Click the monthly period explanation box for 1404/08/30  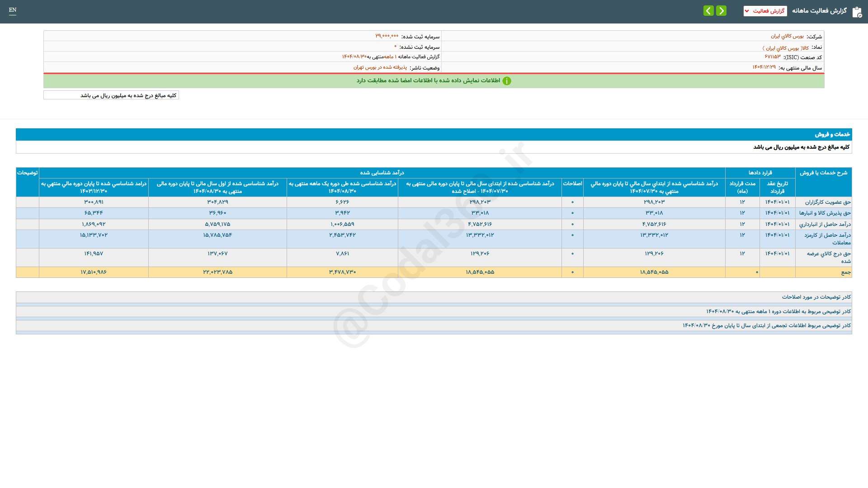(778, 311)
